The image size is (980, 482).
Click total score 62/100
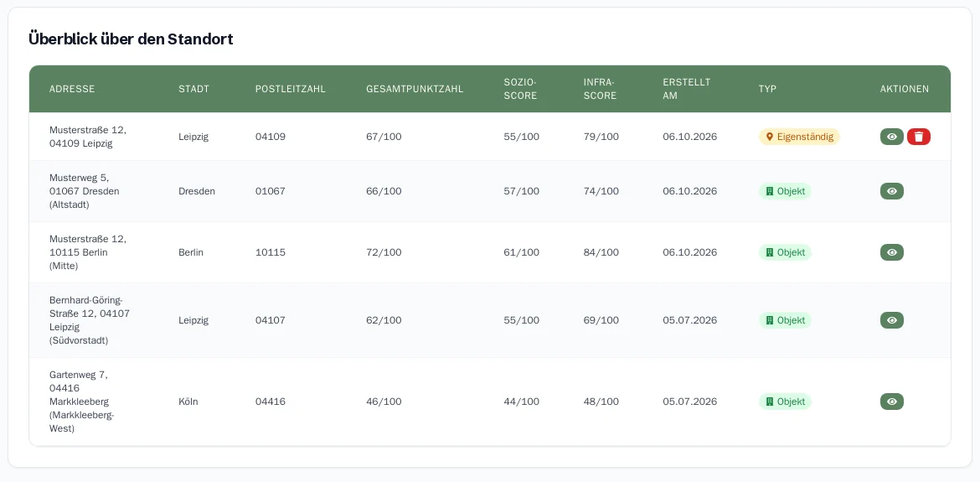(x=384, y=320)
